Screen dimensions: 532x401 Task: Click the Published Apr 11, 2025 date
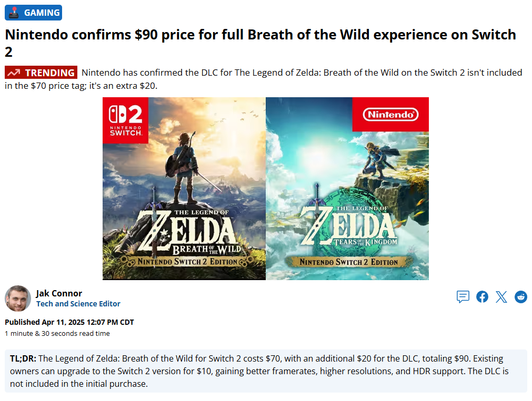tap(69, 322)
